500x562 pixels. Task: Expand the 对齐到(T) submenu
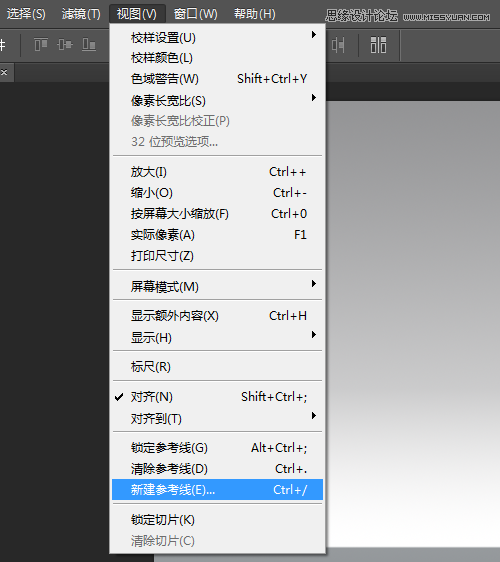tap(217, 419)
